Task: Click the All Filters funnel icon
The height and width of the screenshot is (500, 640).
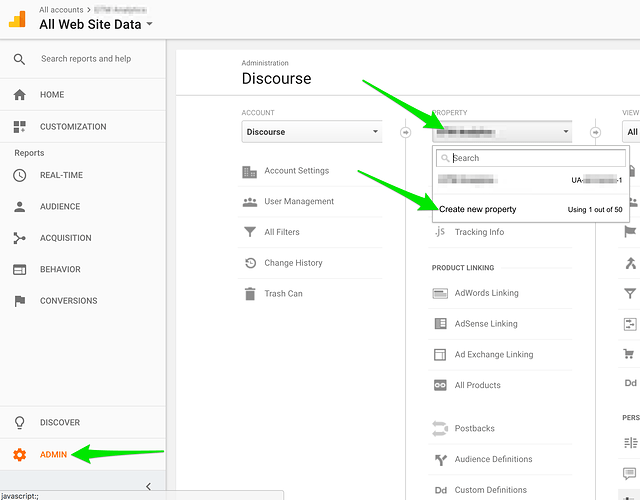Action: [250, 232]
